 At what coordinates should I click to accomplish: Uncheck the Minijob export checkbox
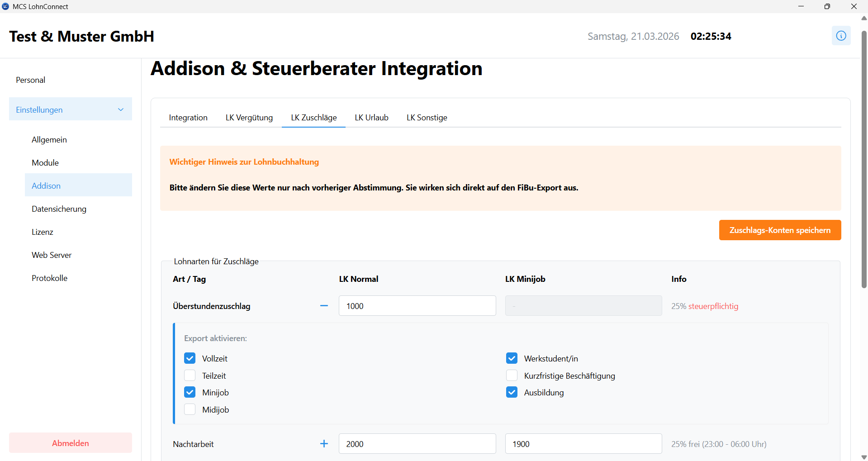190,392
